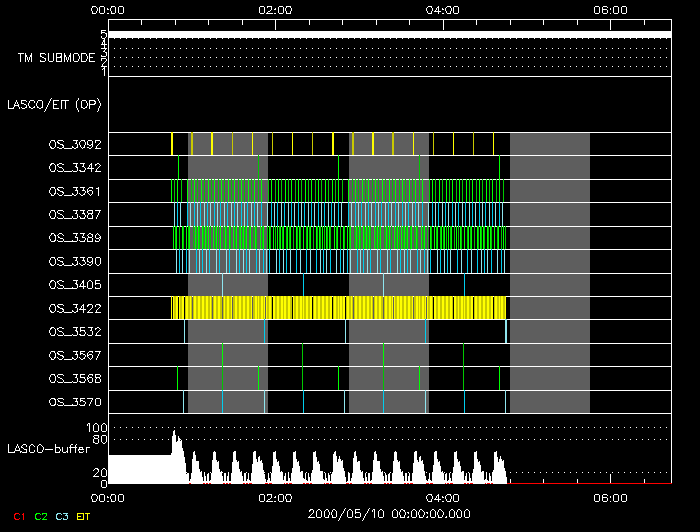This screenshot has width=700, height=532.
Task: Select the OS_3387 row label
Action: click(75, 215)
